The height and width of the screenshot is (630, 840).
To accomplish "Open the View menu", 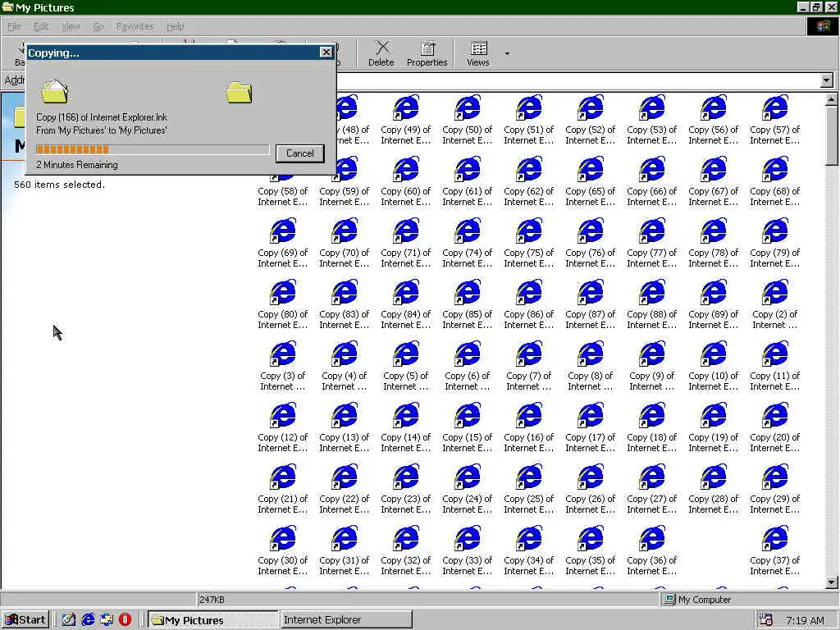I will [x=71, y=26].
